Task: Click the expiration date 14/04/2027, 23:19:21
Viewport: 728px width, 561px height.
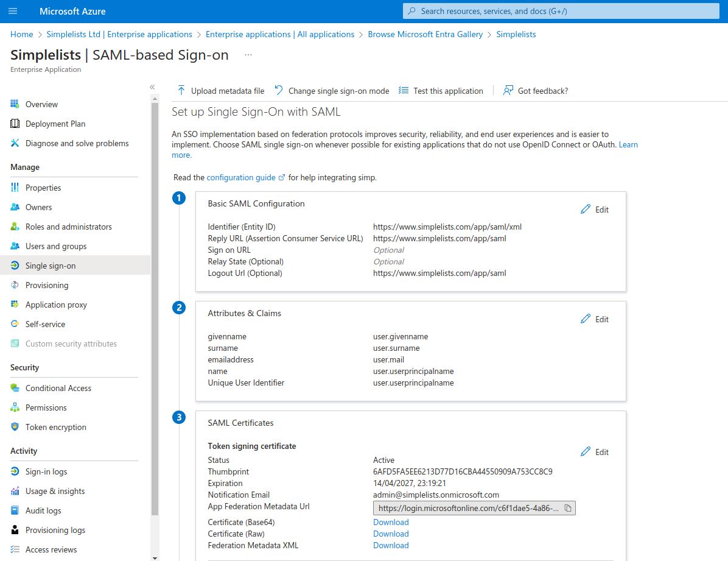Action: tap(410, 483)
